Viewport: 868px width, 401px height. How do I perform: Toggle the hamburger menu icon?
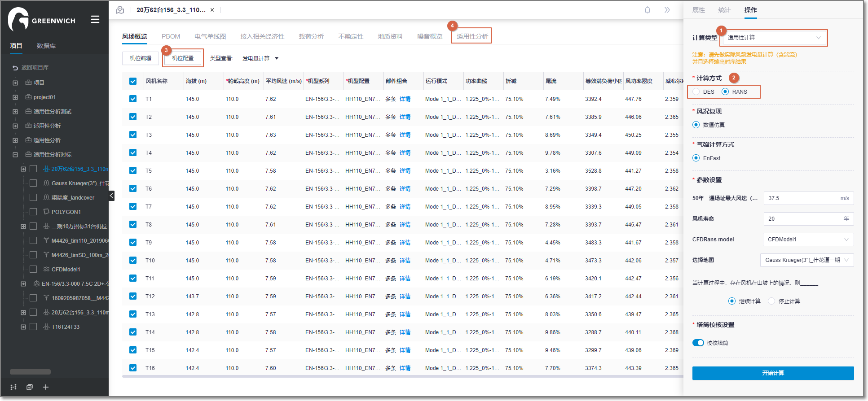(95, 19)
